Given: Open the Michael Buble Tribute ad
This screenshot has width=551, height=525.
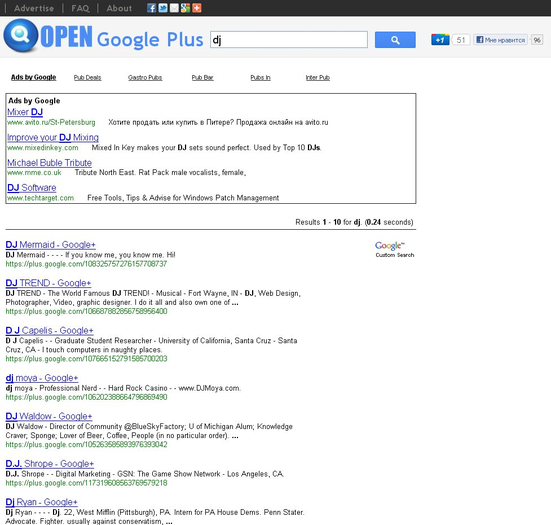Looking at the screenshot, I should point(50,163).
